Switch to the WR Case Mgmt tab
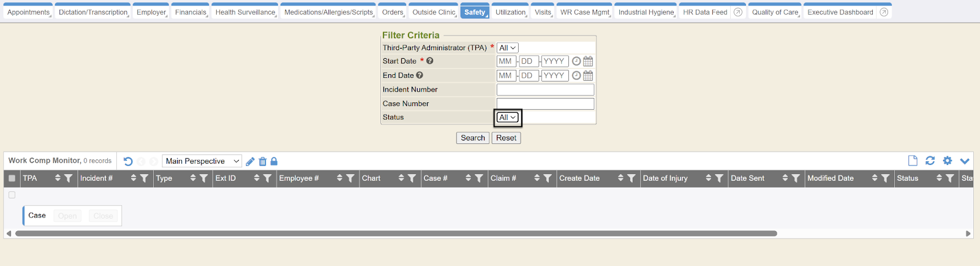This screenshot has height=266, width=980. pyautogui.click(x=584, y=12)
